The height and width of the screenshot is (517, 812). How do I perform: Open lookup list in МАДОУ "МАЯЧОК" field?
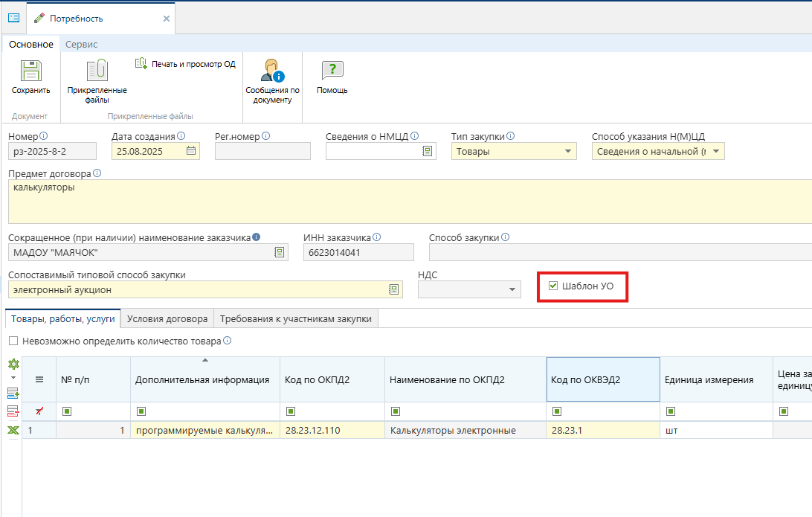click(279, 252)
